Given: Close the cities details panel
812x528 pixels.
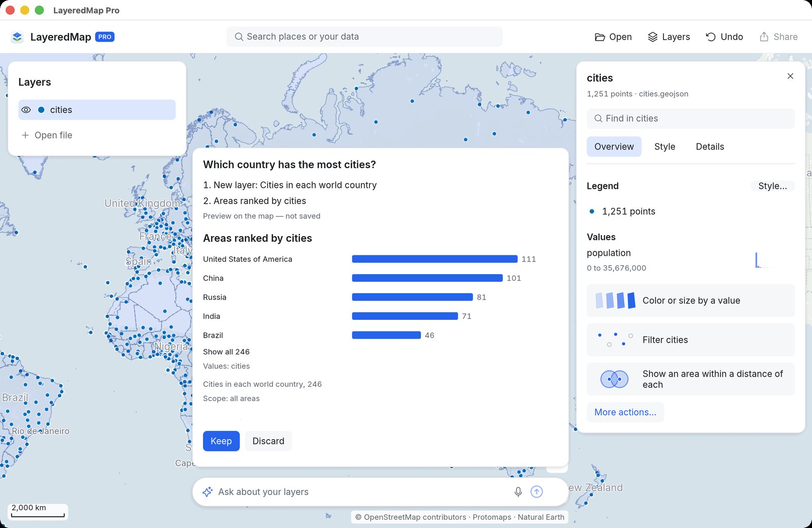Looking at the screenshot, I should coord(790,76).
